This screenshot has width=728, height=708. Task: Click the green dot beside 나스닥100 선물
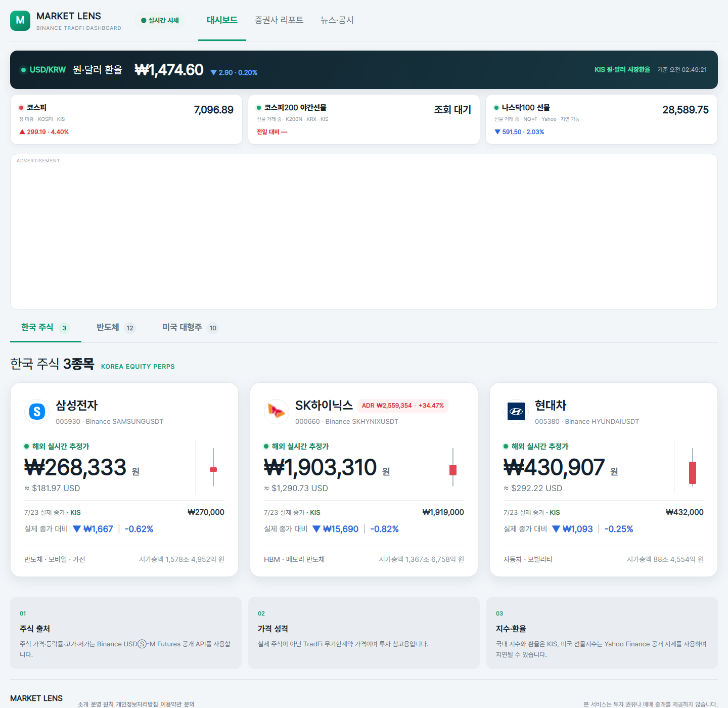tap(496, 108)
